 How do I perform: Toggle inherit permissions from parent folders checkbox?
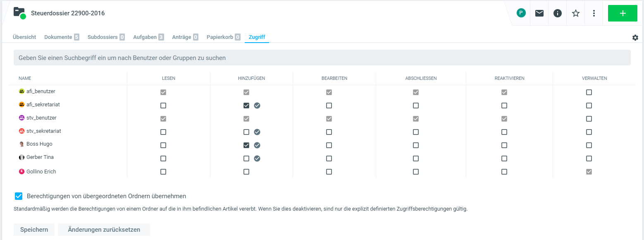point(19,196)
